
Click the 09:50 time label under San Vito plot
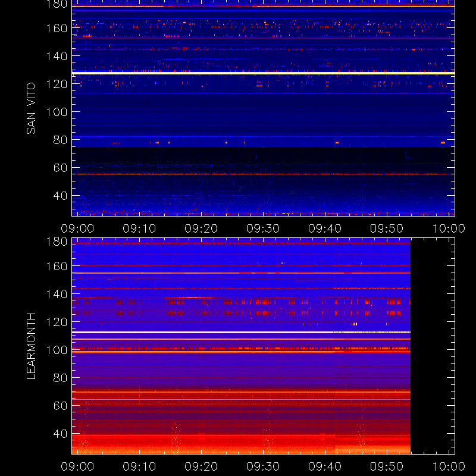click(386, 228)
